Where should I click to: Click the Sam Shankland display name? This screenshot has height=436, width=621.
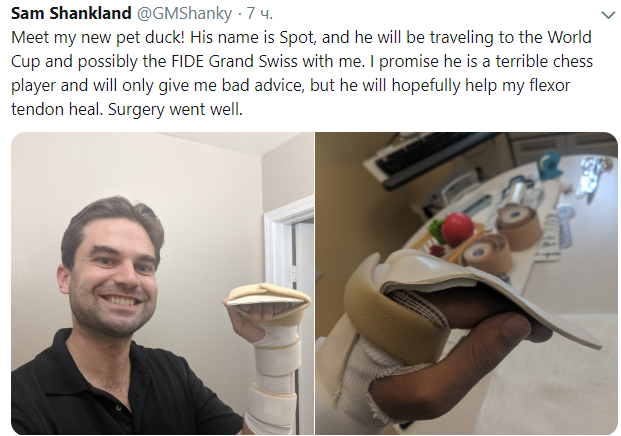tap(71, 13)
